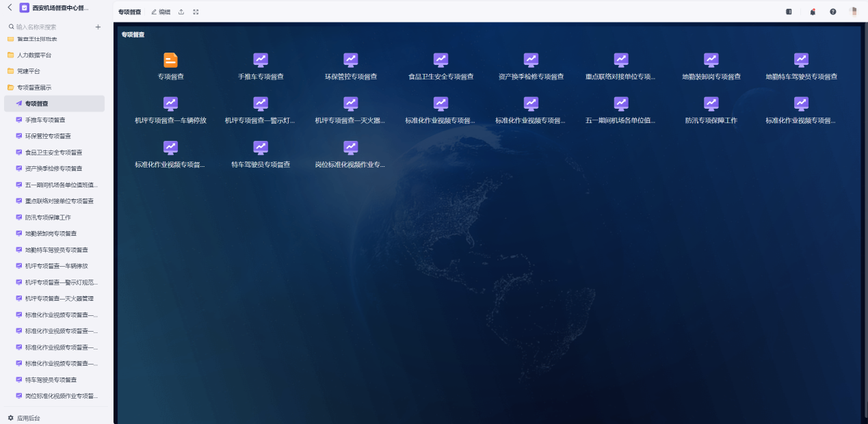Open the 食品卫生安全专项督查 dashboard tile in the grid
Viewport: 868px width, 424px height.
[x=441, y=66]
